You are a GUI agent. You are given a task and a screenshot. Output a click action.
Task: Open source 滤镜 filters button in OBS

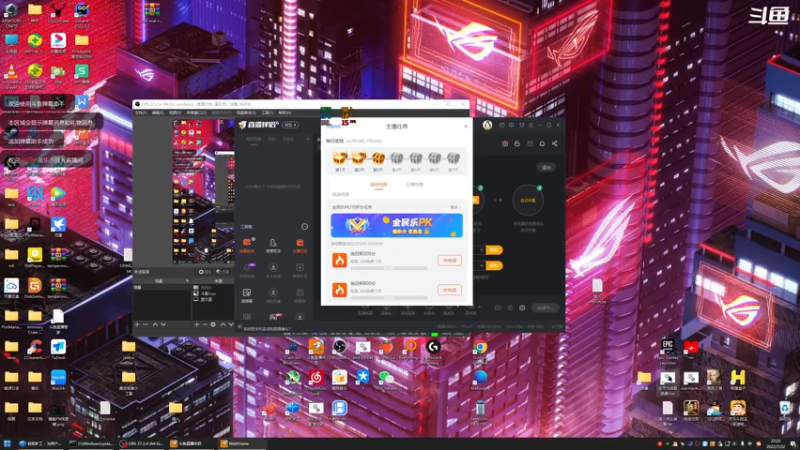(222, 272)
